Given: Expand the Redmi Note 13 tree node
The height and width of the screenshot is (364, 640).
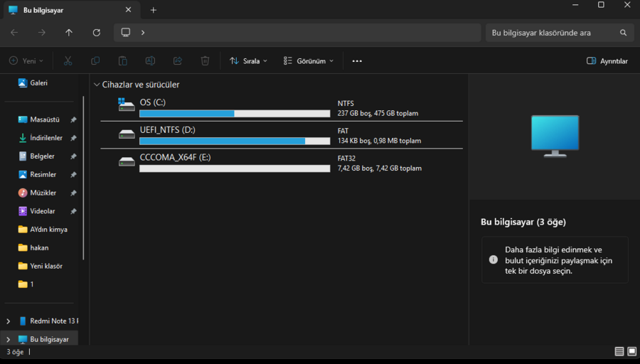Looking at the screenshot, I should click(x=8, y=321).
